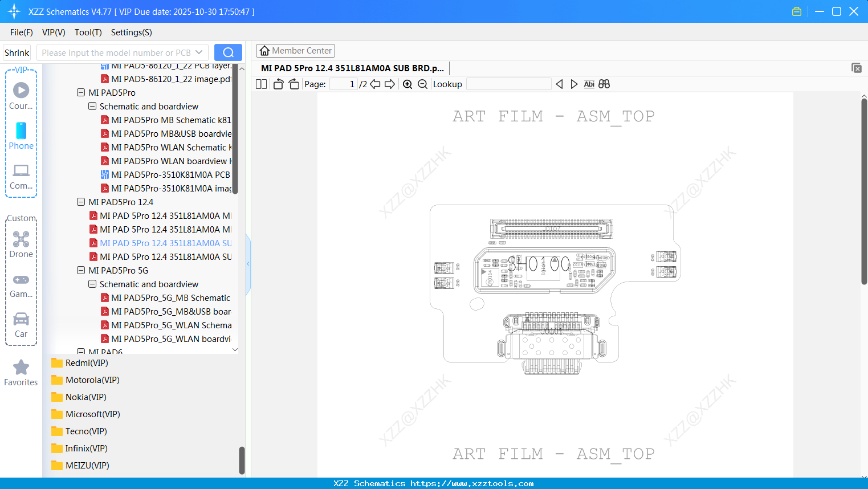The height and width of the screenshot is (489, 868).
Task: Open MI PAD5Pro_5G_WLAN boardview file
Action: (166, 339)
